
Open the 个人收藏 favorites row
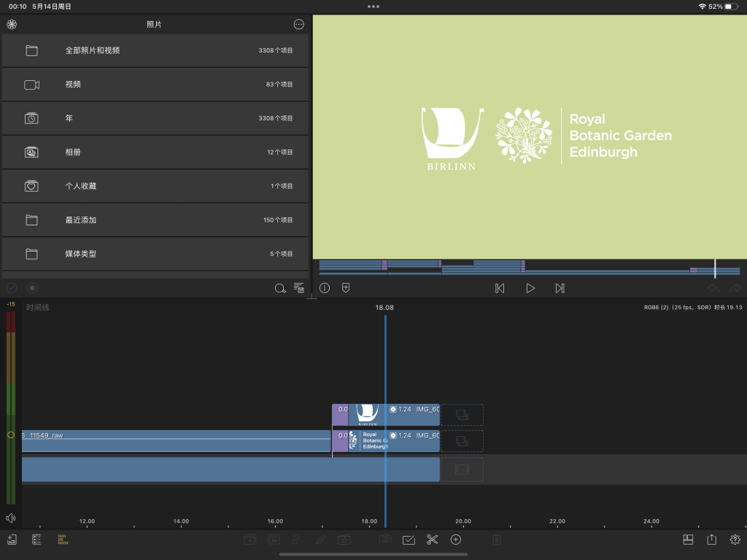(x=155, y=186)
